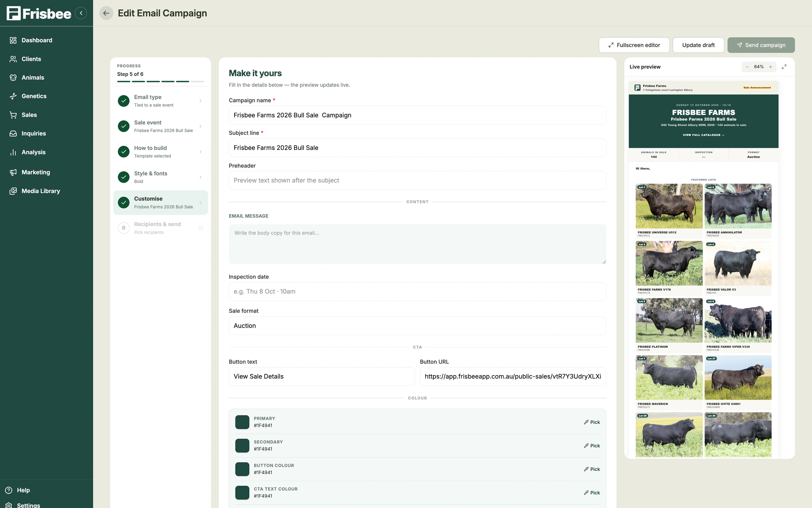Click the Frisbee Universe U512 lot image

(x=669, y=206)
